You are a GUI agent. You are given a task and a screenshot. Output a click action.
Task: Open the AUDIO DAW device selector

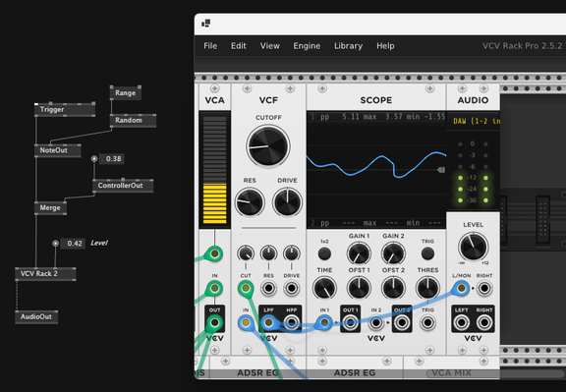point(474,121)
